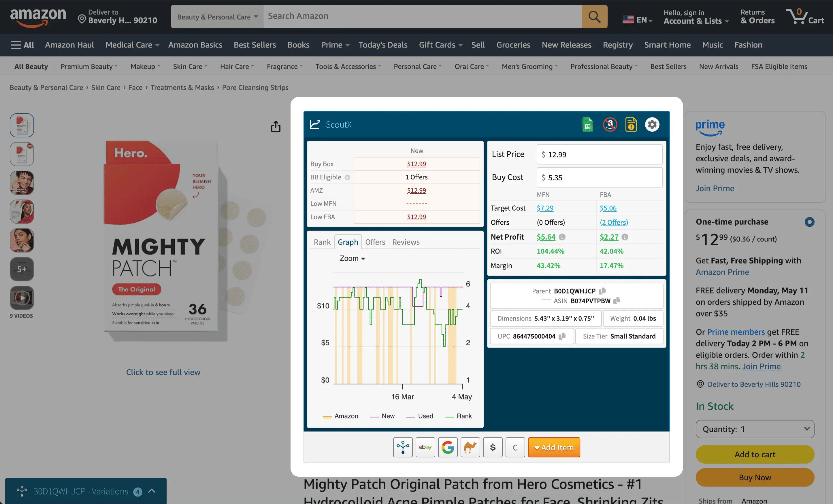Expand the Medical Care menu
The width and height of the screenshot is (833, 504).
[132, 45]
